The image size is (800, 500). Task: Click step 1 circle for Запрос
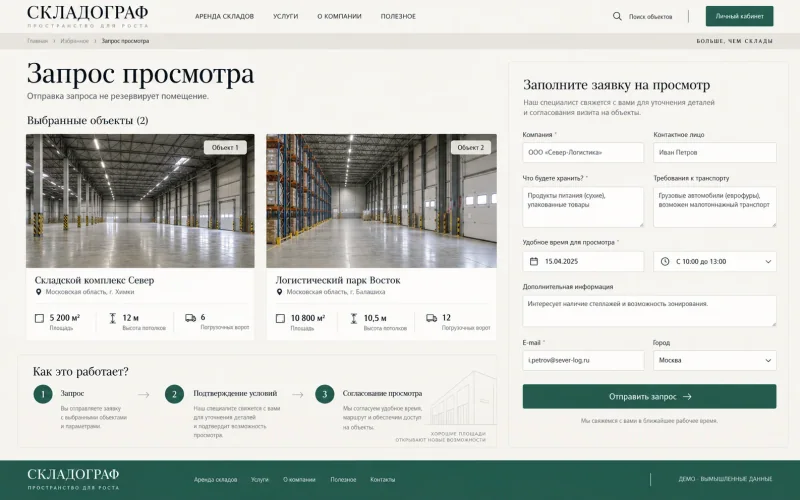43,394
